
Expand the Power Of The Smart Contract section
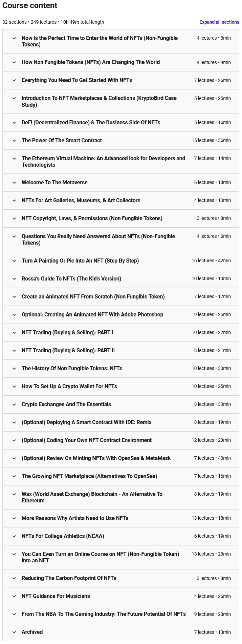[x=62, y=140]
